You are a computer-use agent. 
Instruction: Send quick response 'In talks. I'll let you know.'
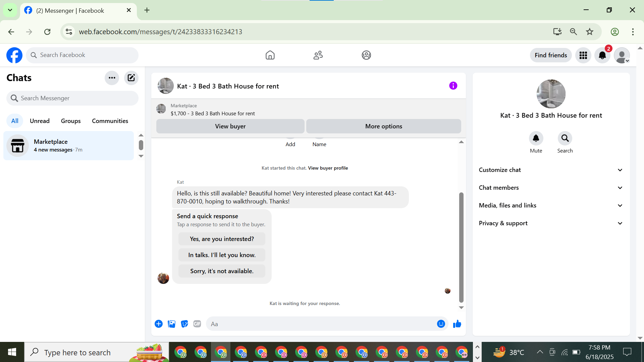(x=222, y=255)
